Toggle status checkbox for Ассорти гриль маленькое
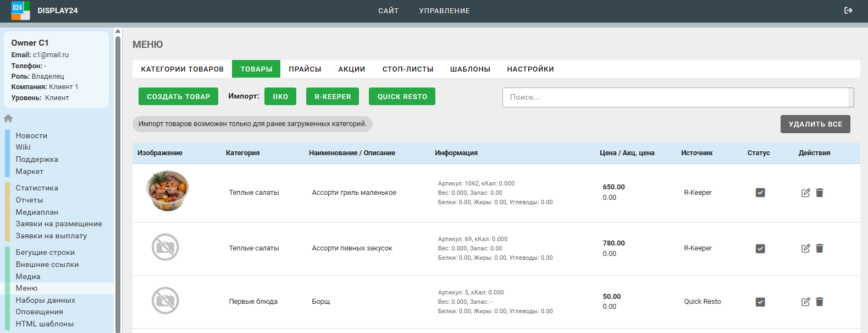 click(760, 193)
